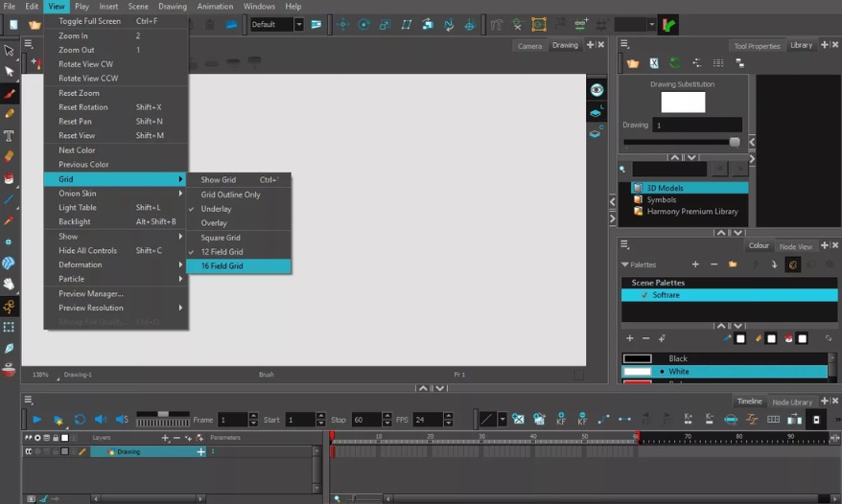
Task: Click Show Grid in the submenu
Action: tap(218, 180)
